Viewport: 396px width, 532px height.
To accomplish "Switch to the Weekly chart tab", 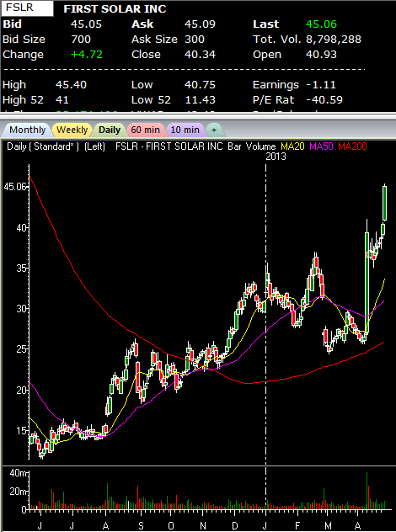I will pyautogui.click(x=72, y=130).
